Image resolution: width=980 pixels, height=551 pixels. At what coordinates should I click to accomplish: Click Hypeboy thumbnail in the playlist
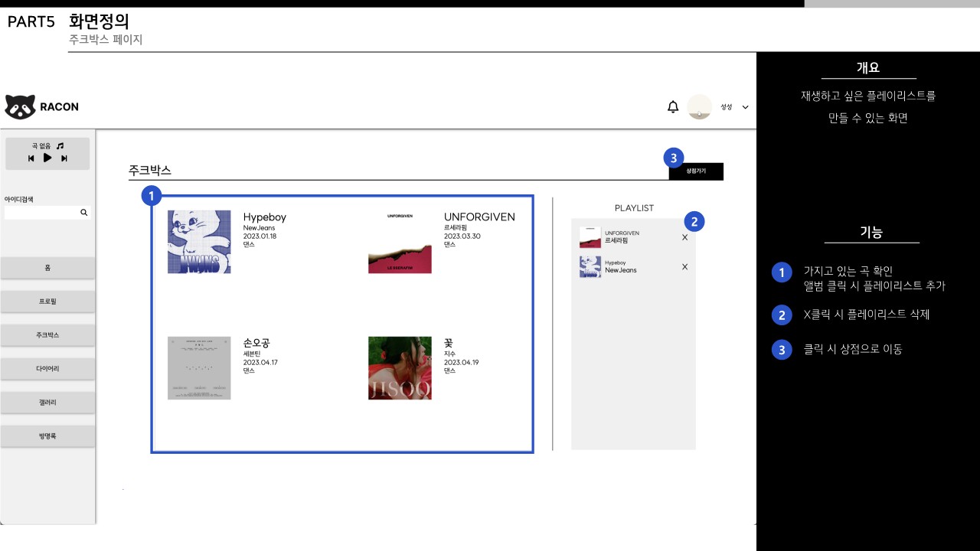(x=590, y=266)
